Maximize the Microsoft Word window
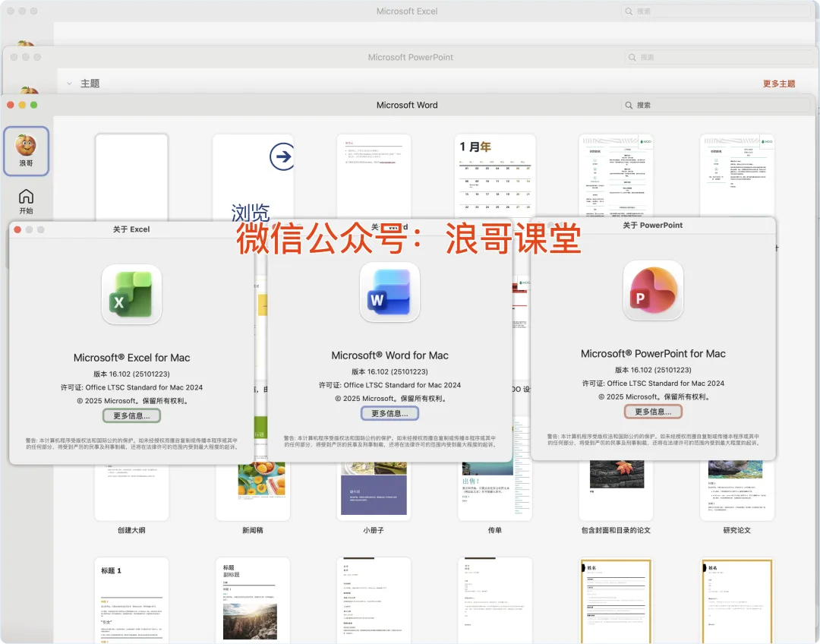 pyautogui.click(x=34, y=105)
